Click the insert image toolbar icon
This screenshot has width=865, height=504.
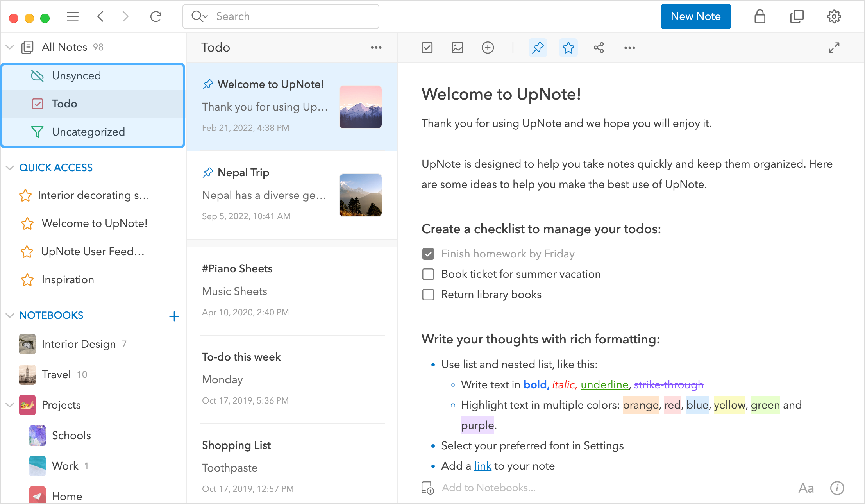click(x=457, y=48)
